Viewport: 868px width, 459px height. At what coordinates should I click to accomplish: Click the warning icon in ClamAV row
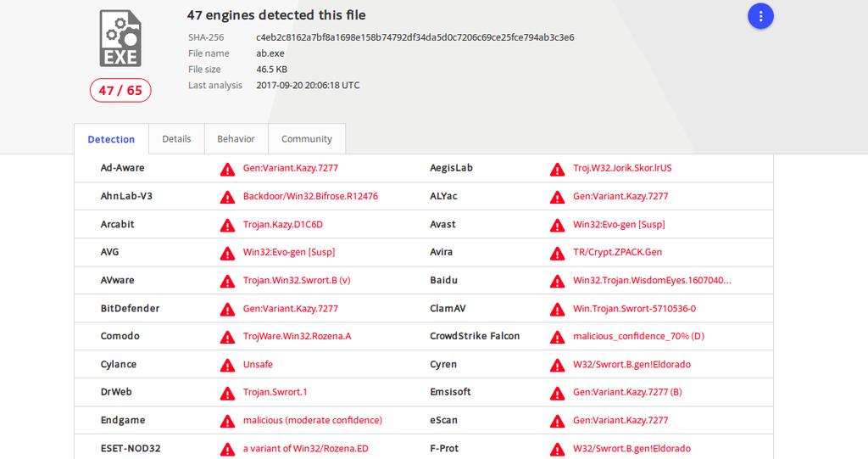(x=558, y=310)
